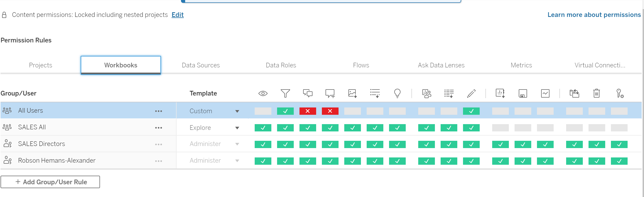Toggle SALES All Delete permission box

coord(597,128)
